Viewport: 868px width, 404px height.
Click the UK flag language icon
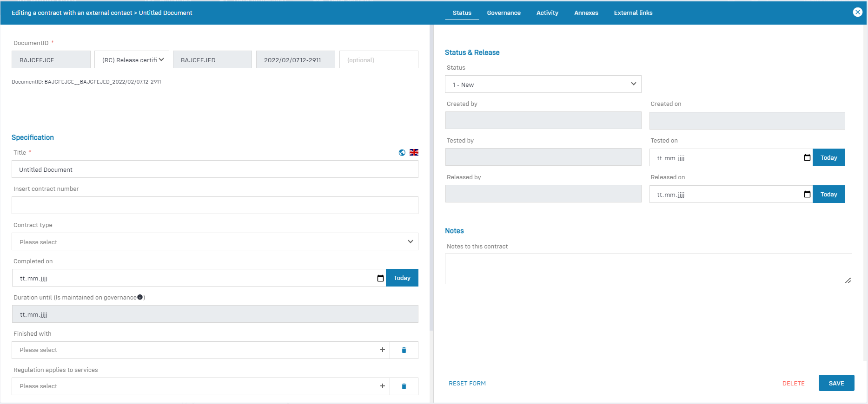[414, 152]
